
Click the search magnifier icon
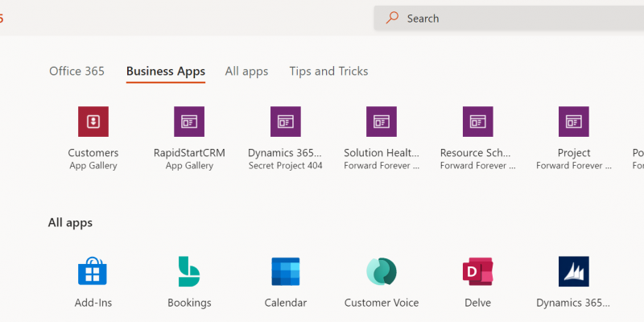392,18
